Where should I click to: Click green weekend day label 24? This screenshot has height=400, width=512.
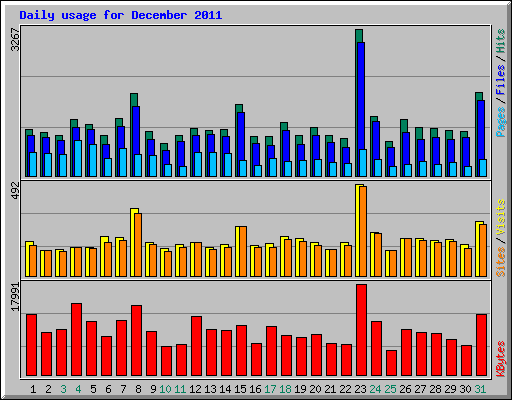(x=375, y=389)
